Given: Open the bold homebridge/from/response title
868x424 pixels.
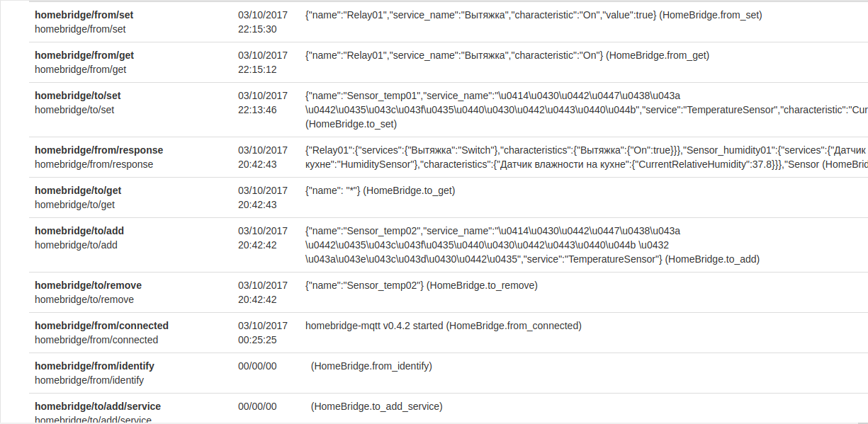Looking at the screenshot, I should pyautogui.click(x=98, y=150).
